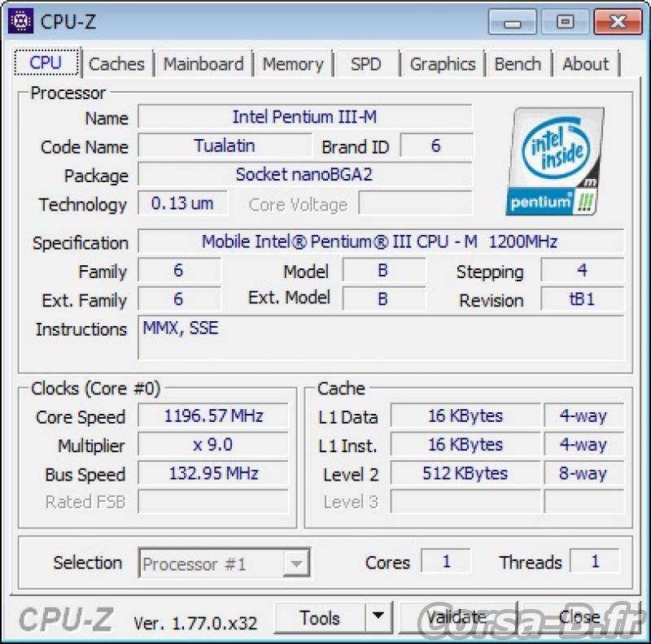Screen dimensions: 651x644
Task: View the About tab
Action: [586, 64]
